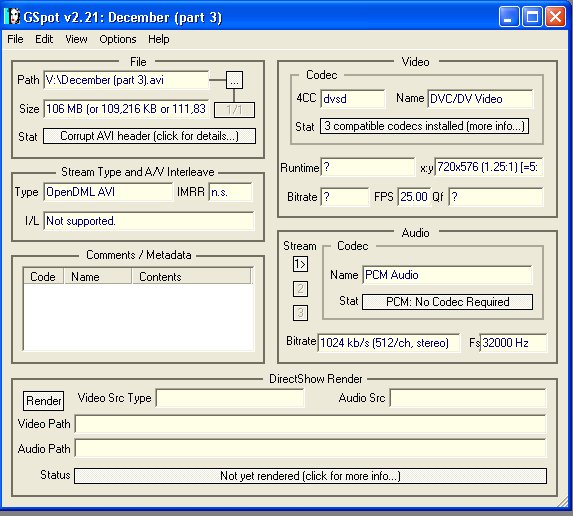
Task: Minimize the GSpot window
Action: click(509, 17)
